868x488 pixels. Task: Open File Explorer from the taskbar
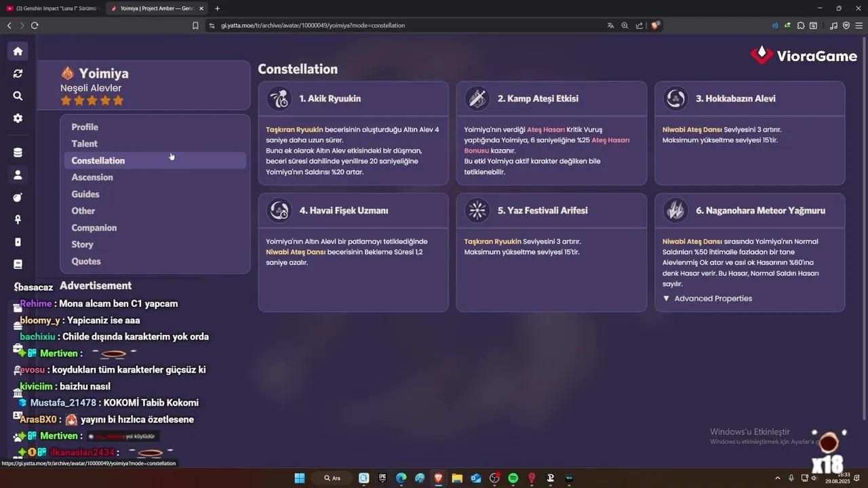(457, 478)
